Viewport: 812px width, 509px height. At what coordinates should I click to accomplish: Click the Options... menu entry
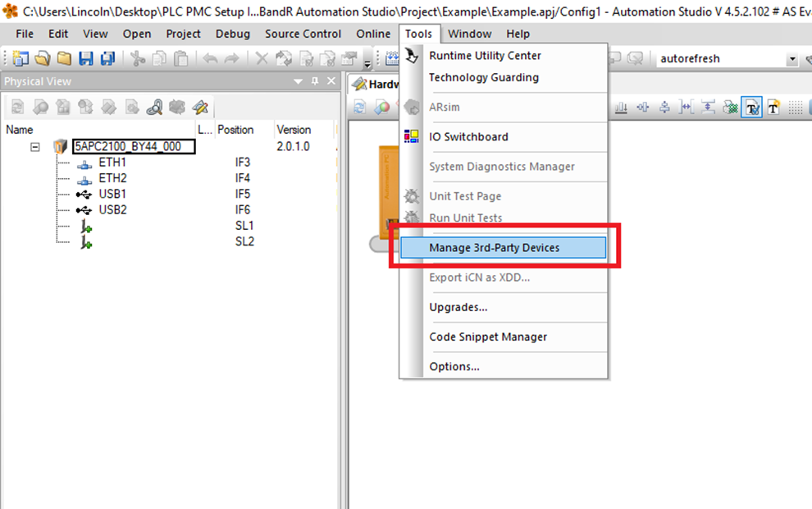pyautogui.click(x=454, y=366)
